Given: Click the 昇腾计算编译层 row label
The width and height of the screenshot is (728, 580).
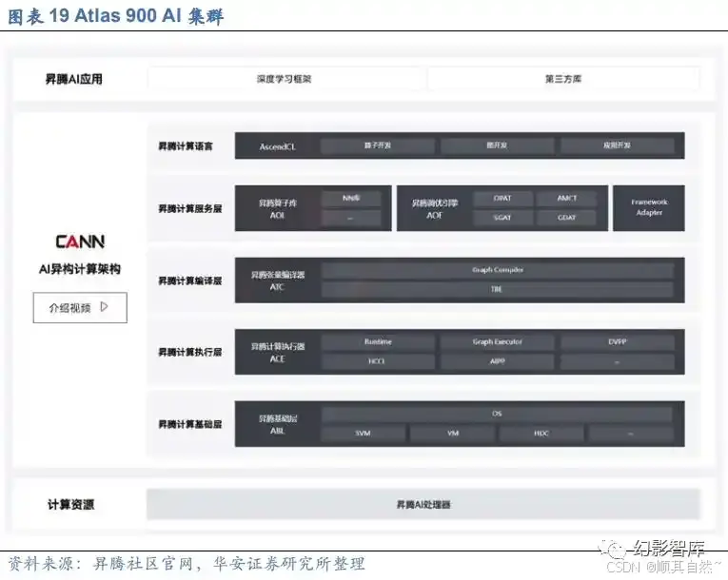Looking at the screenshot, I should (190, 280).
